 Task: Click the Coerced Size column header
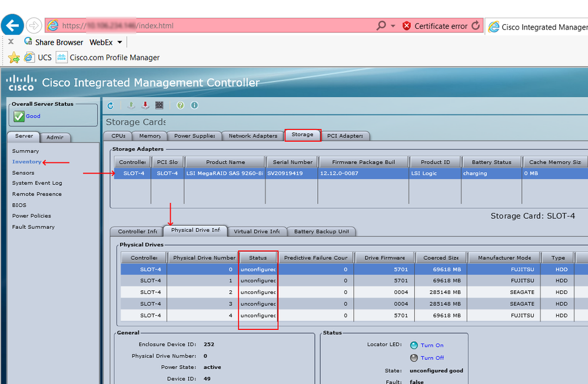click(x=441, y=258)
